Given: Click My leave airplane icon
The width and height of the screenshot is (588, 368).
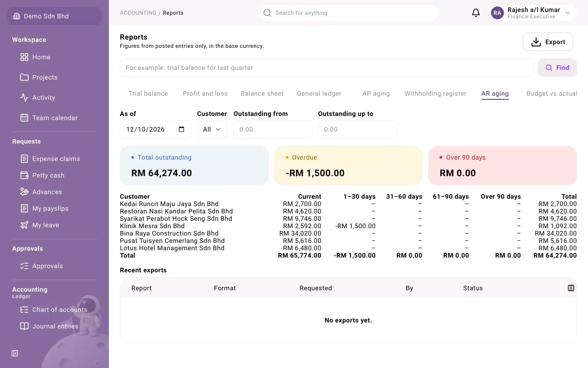Looking at the screenshot, I should 24,225.
